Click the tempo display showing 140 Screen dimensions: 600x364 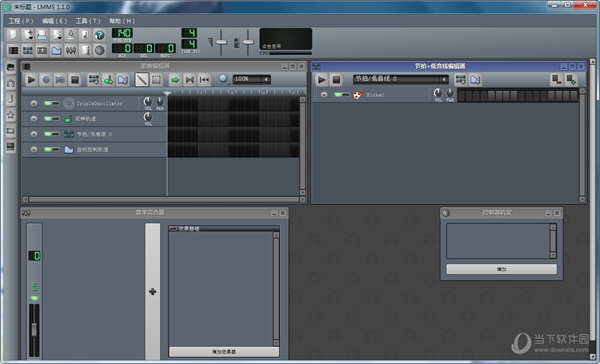pyautogui.click(x=122, y=33)
